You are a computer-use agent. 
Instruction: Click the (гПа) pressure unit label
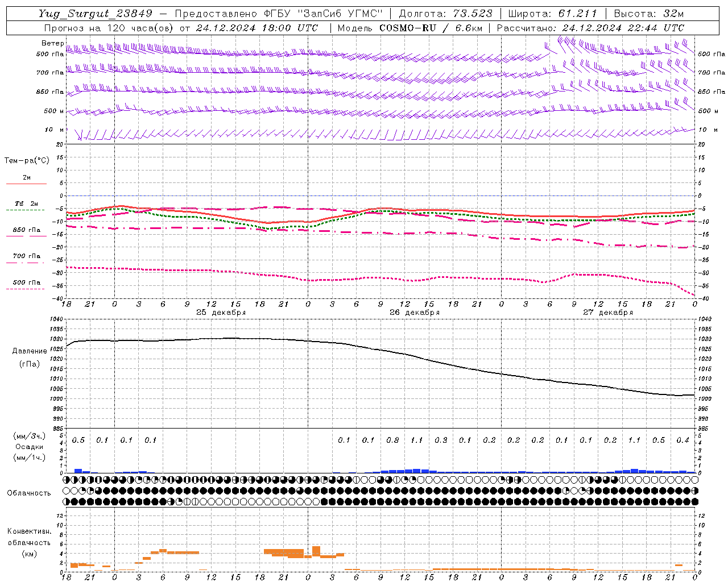pos(30,364)
